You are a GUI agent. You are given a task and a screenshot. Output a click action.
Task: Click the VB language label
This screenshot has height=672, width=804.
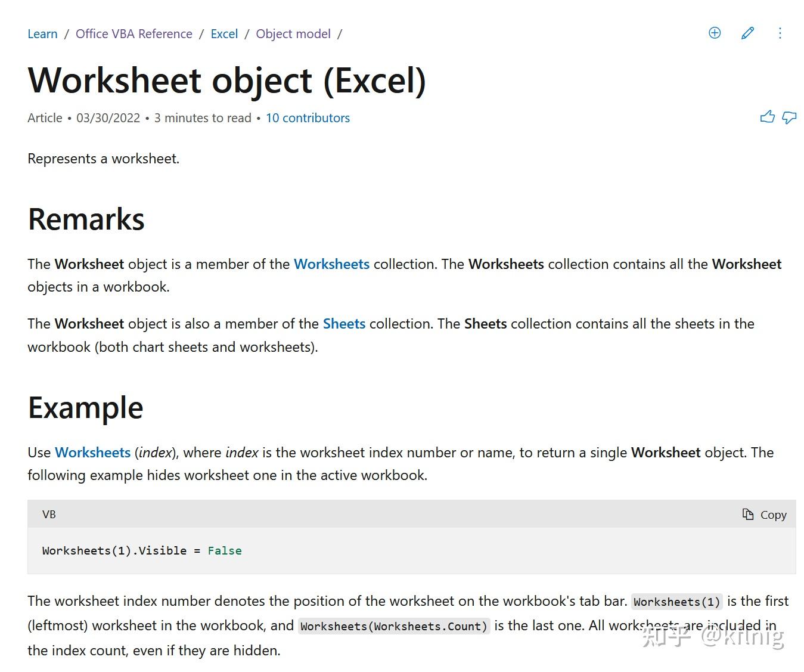[x=49, y=514]
